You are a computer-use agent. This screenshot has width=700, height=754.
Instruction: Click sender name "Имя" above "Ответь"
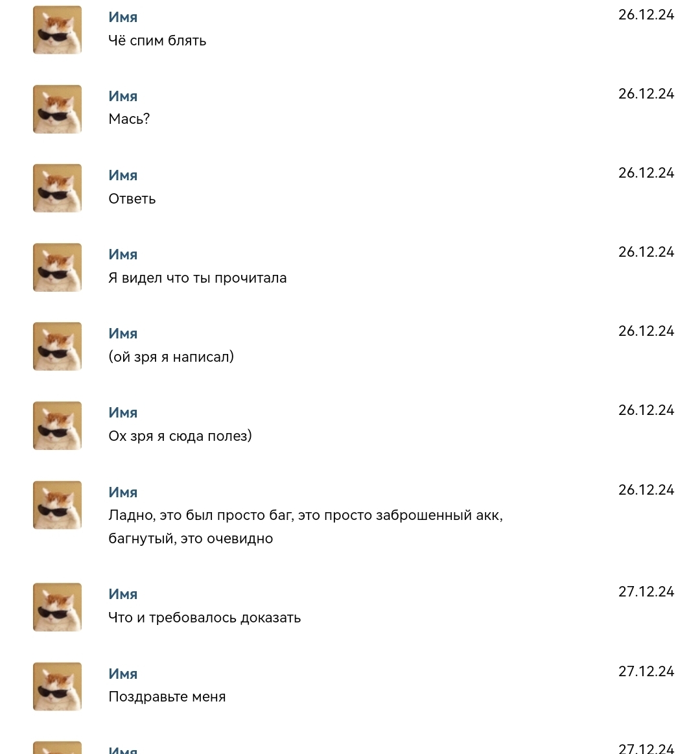(x=123, y=175)
